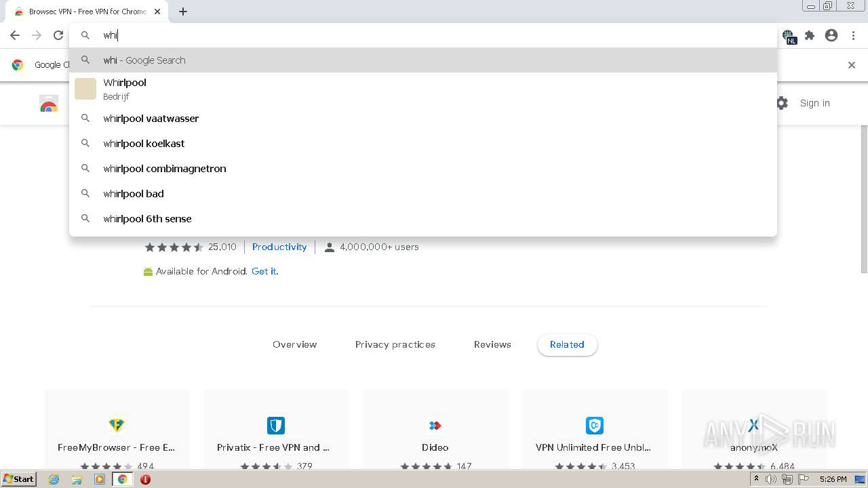Click the network tray icon

787,479
